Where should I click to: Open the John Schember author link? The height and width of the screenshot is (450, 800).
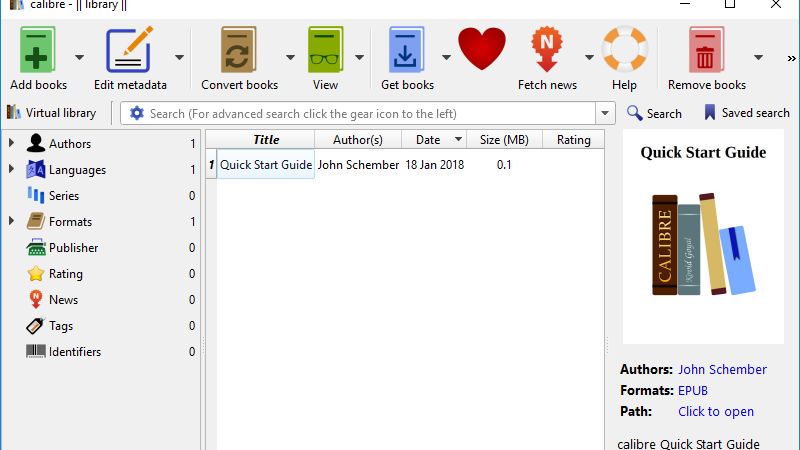722,369
